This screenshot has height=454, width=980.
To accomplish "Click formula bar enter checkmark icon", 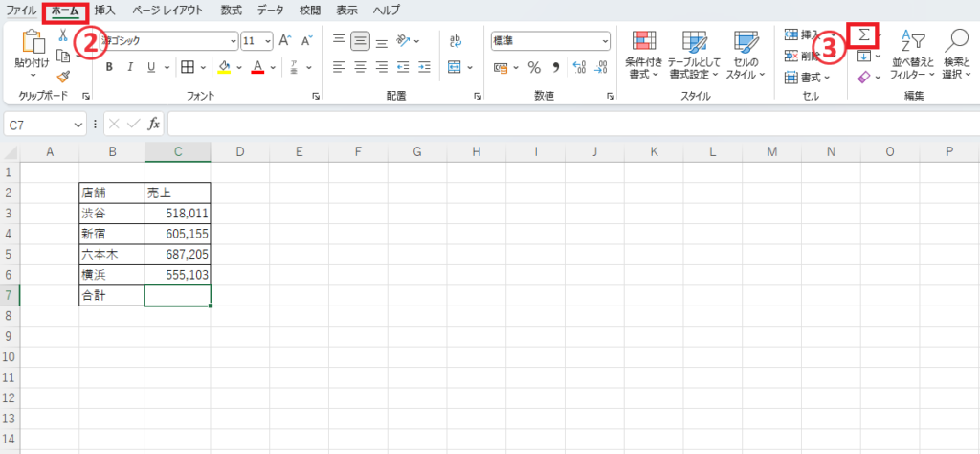I will [x=132, y=125].
